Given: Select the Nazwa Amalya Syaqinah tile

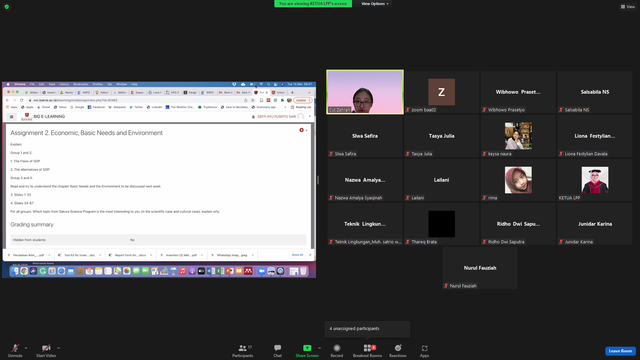Looking at the screenshot, I should [365, 180].
